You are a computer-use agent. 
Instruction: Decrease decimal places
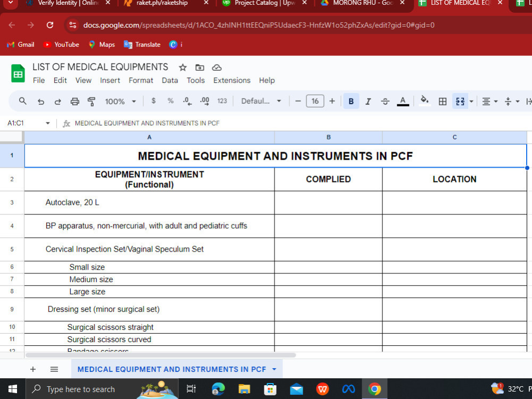(187, 101)
